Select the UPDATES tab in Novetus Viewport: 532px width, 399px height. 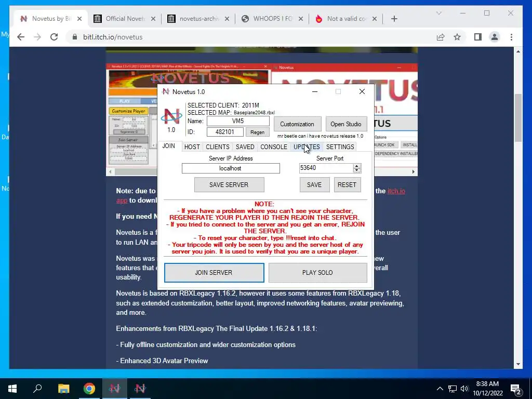point(307,147)
